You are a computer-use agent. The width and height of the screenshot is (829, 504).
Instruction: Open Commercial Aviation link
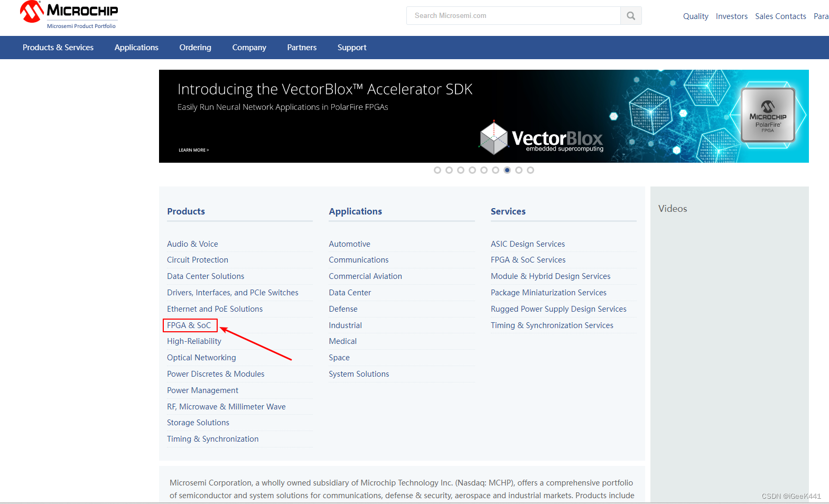365,276
